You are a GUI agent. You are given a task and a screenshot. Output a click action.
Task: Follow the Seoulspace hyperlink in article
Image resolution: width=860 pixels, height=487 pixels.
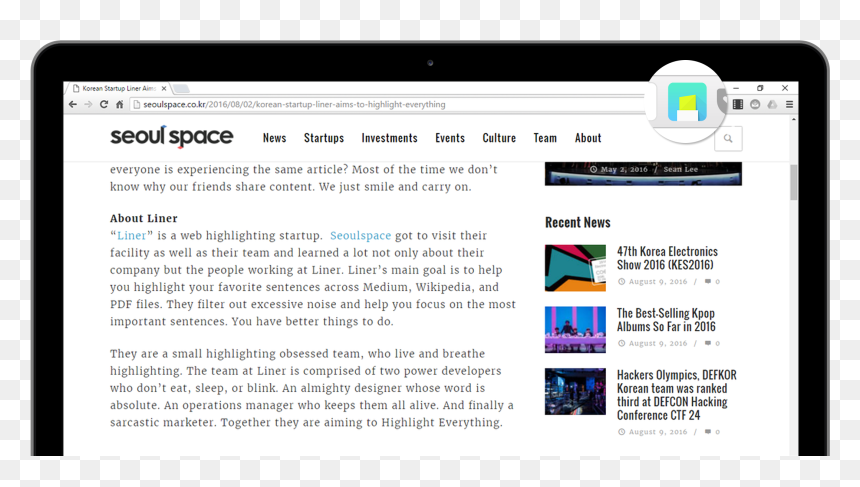[360, 236]
